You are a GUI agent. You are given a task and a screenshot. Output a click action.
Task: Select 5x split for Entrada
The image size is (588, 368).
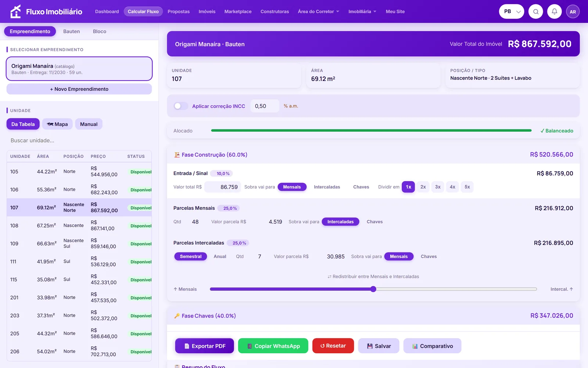[x=467, y=187]
